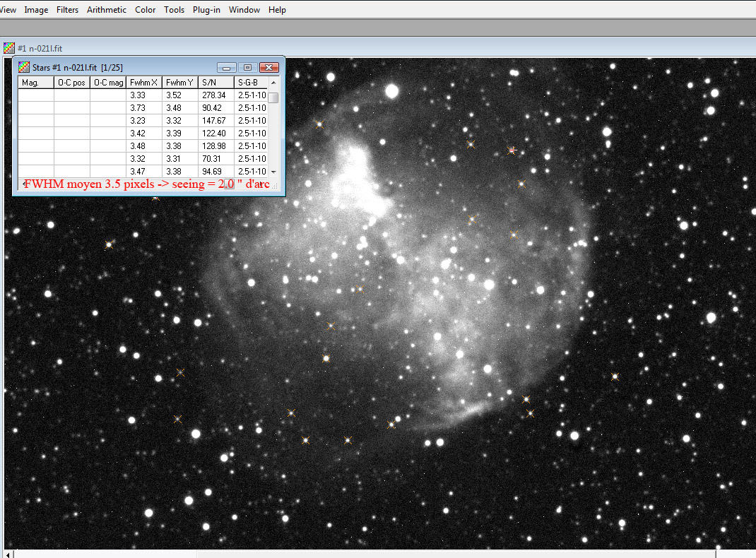756x558 pixels.
Task: Click the n-021l.fit image window icon
Action: (x=9, y=48)
